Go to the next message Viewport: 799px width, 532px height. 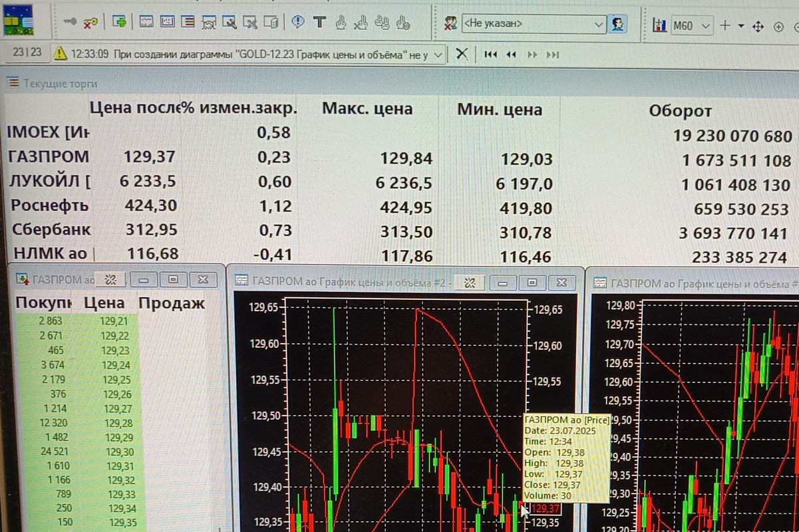pos(532,55)
